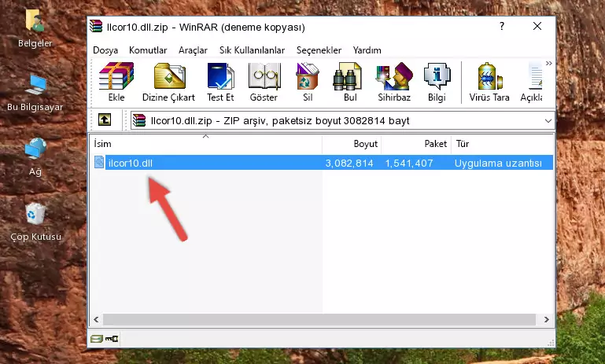Click the Dizine Çıkart extract icon
Viewport: 605px width, 364px height.
(x=168, y=82)
